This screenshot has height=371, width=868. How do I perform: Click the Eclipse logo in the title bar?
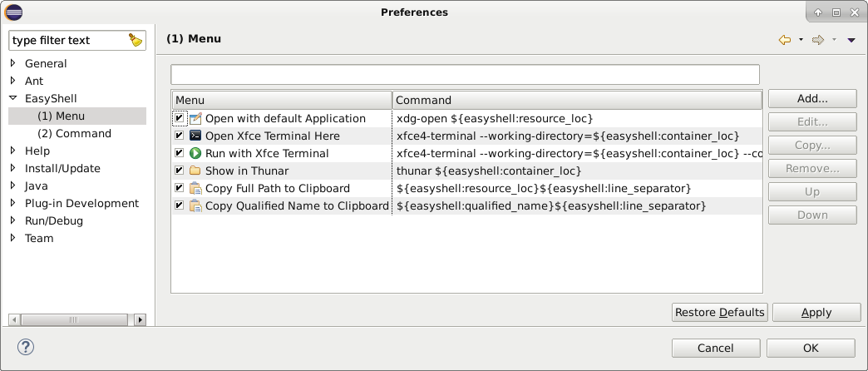(12, 12)
